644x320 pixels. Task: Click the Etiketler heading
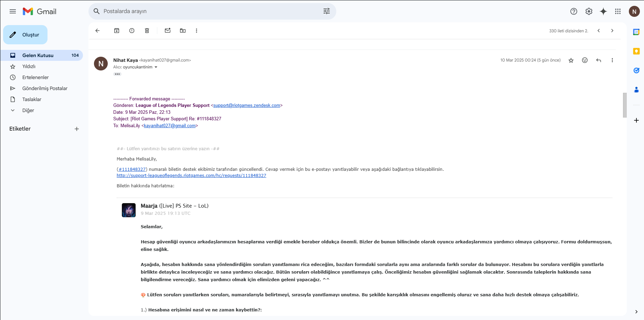tap(20, 129)
